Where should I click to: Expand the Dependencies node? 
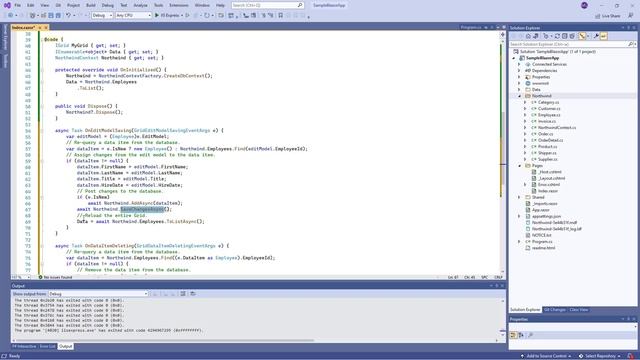pyautogui.click(x=520, y=71)
